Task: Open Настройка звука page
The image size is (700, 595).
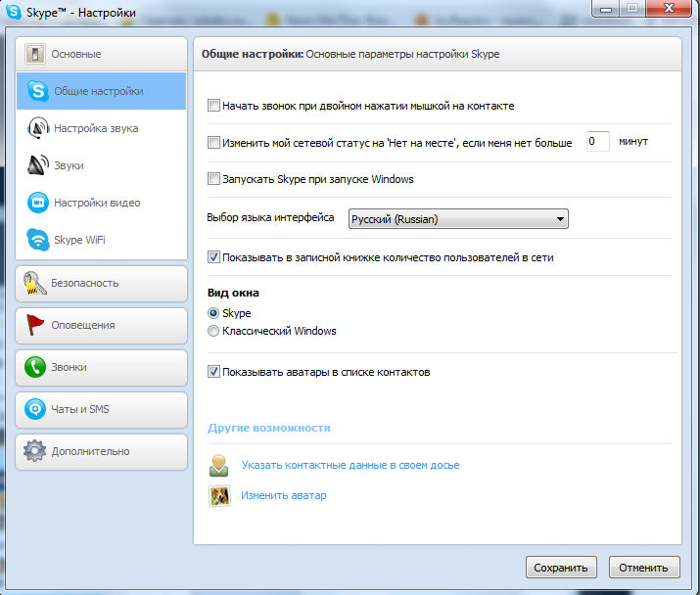Action: click(x=102, y=128)
